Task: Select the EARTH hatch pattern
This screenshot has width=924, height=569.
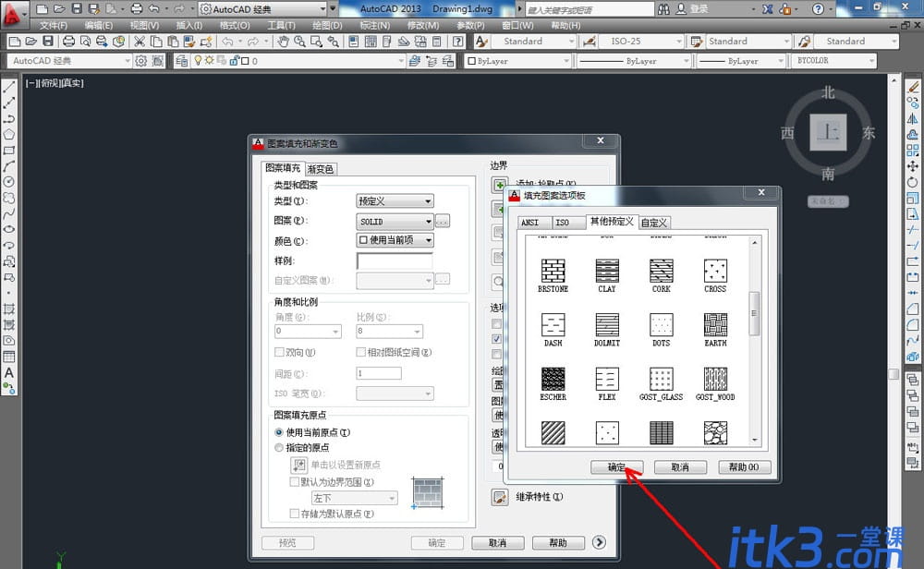Action: click(715, 330)
